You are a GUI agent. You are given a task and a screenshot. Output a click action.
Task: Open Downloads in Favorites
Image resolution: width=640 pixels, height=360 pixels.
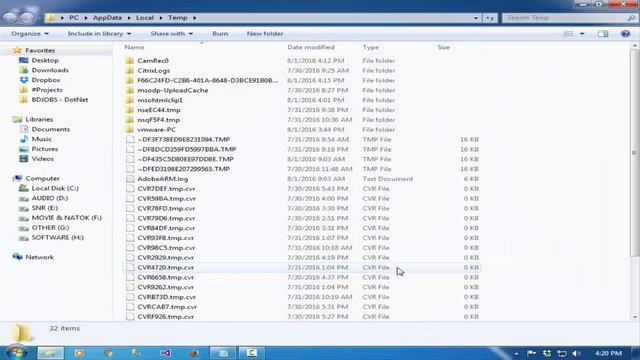(x=50, y=70)
